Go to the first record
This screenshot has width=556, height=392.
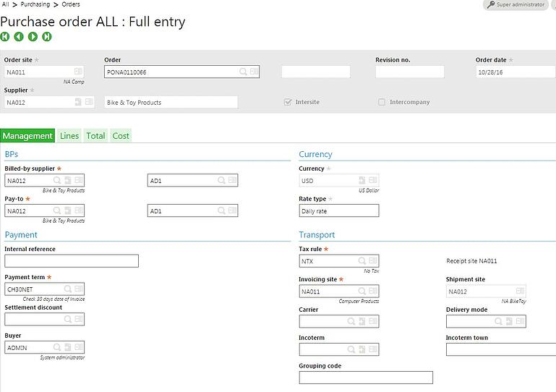click(6, 36)
